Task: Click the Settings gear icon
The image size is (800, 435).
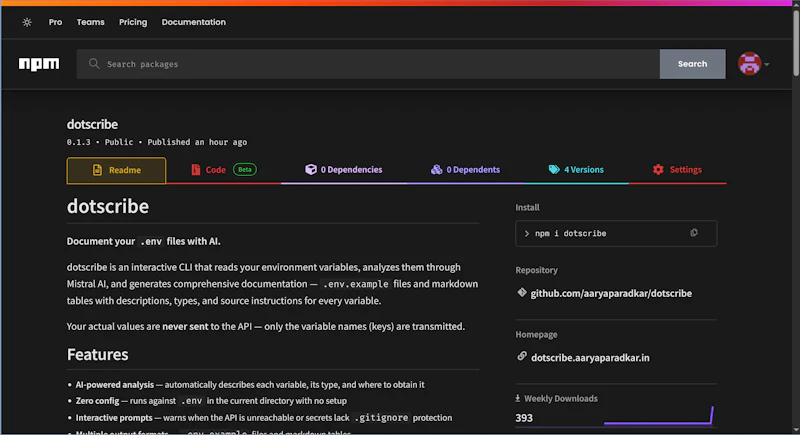Action: (658, 170)
